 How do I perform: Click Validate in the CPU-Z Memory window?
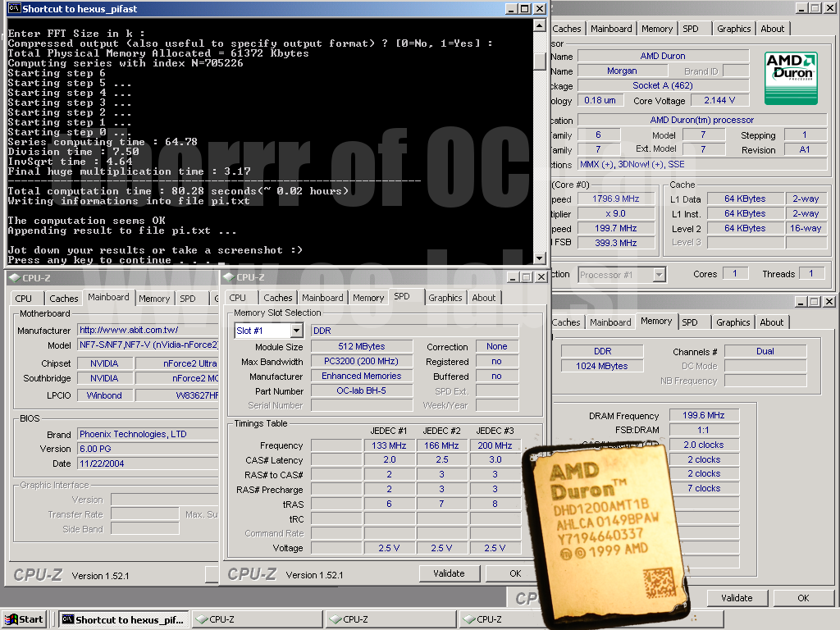click(x=737, y=598)
